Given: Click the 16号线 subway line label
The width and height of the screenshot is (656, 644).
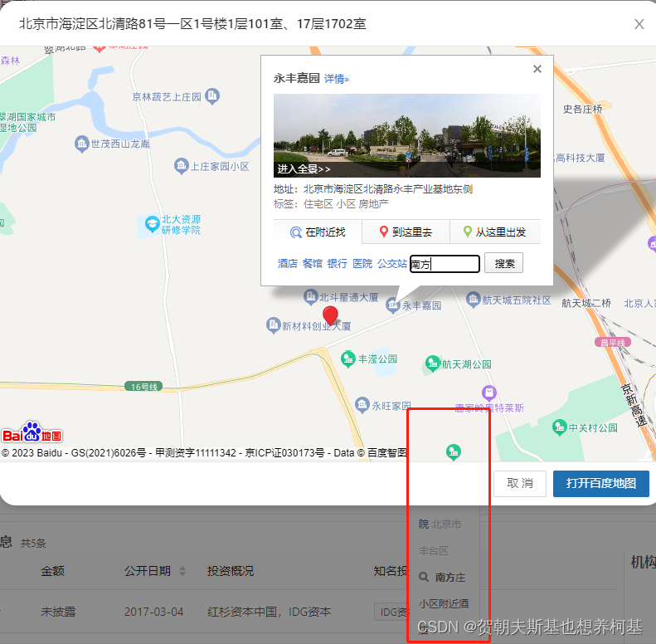Looking at the screenshot, I should 144,387.
